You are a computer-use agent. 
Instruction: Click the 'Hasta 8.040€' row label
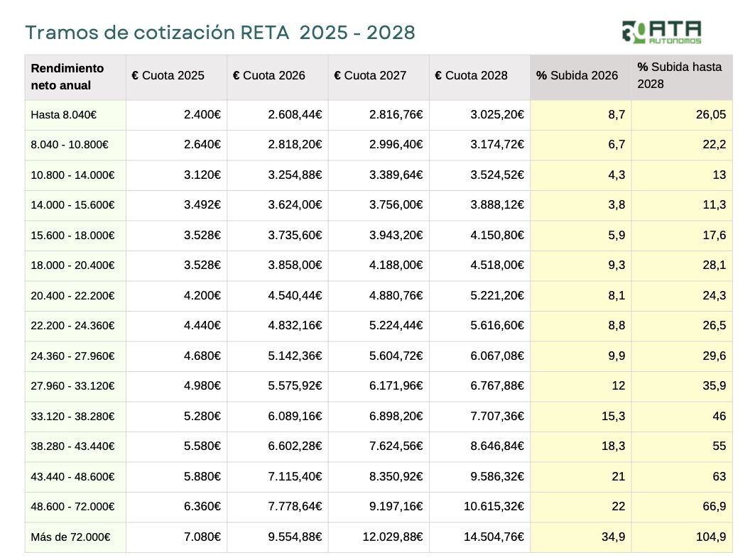click(x=64, y=114)
